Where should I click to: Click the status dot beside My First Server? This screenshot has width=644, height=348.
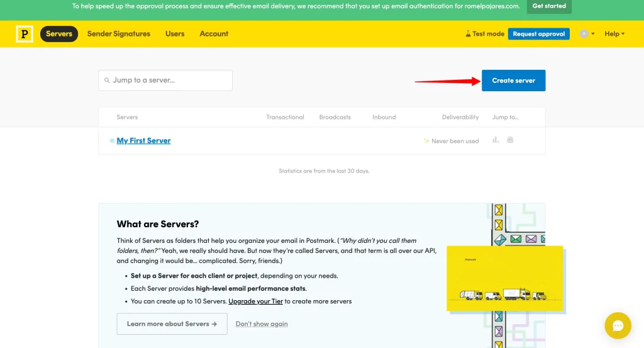pyautogui.click(x=112, y=141)
